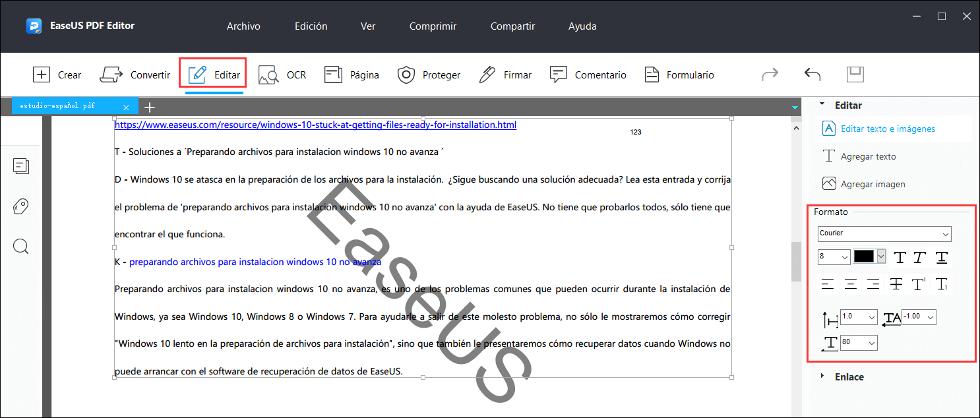Open the Edición menu
The height and width of the screenshot is (418, 980).
click(x=311, y=26)
